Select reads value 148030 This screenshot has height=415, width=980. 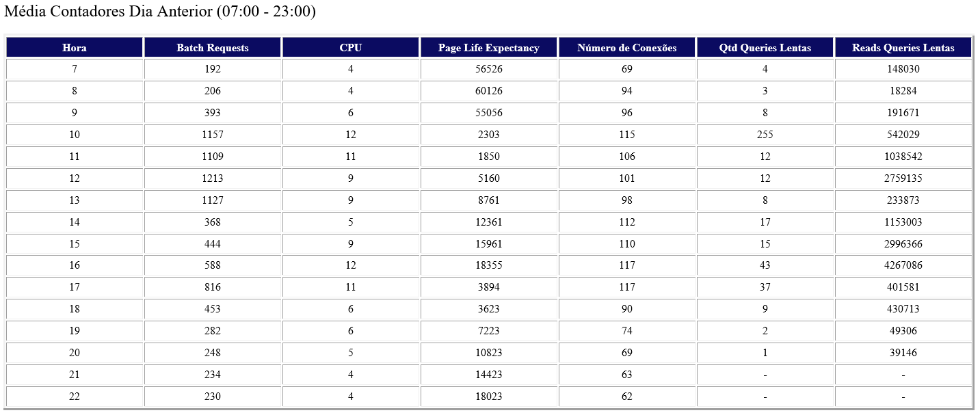click(903, 69)
